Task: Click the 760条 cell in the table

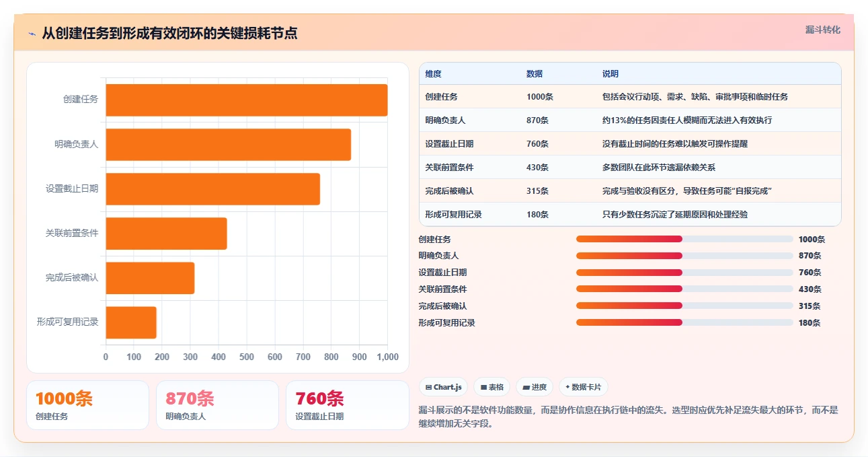Action: pyautogui.click(x=538, y=144)
